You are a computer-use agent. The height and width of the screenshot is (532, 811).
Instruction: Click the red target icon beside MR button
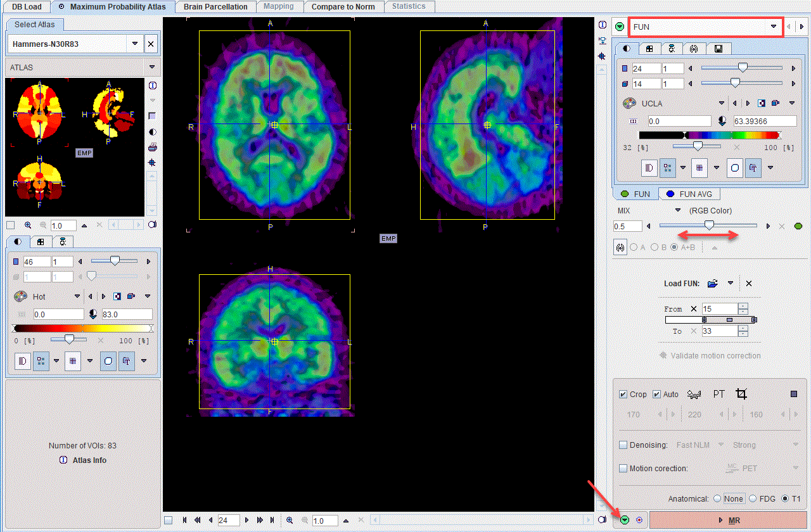(639, 520)
